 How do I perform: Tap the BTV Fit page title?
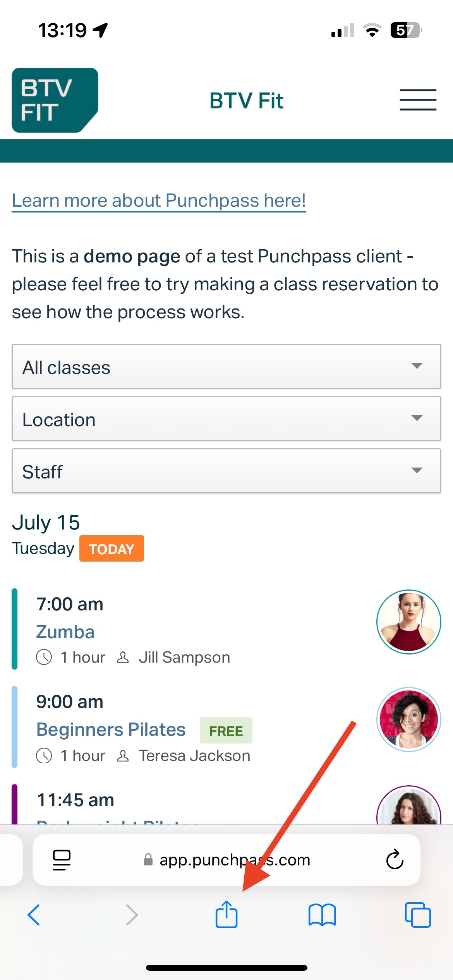point(246,101)
